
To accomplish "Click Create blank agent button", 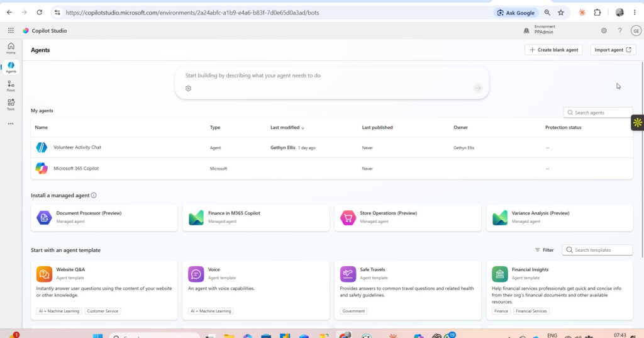I will coord(553,50).
